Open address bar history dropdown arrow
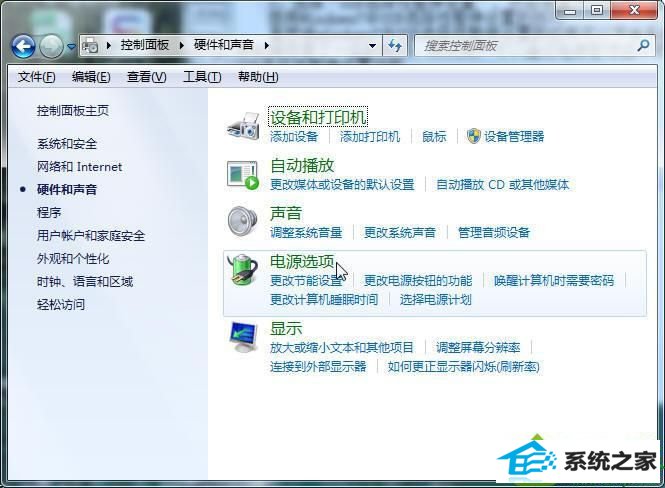The height and width of the screenshot is (488, 665). tap(372, 45)
